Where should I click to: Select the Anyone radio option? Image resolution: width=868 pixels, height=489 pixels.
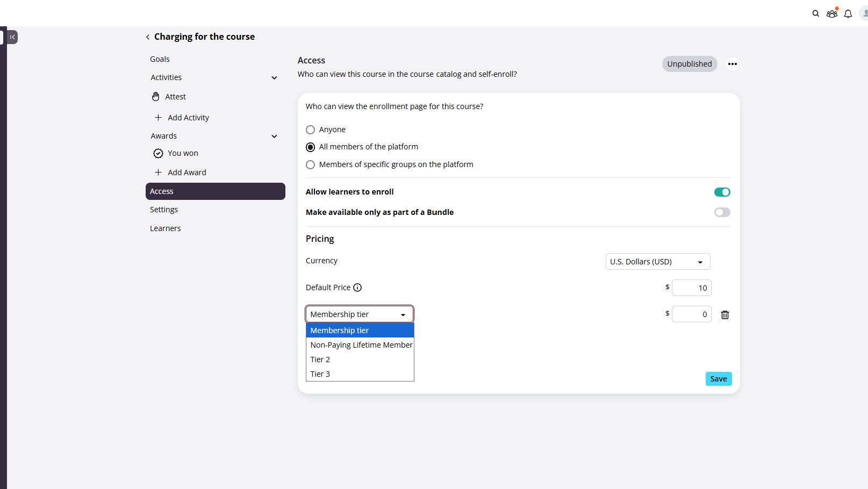pos(310,130)
